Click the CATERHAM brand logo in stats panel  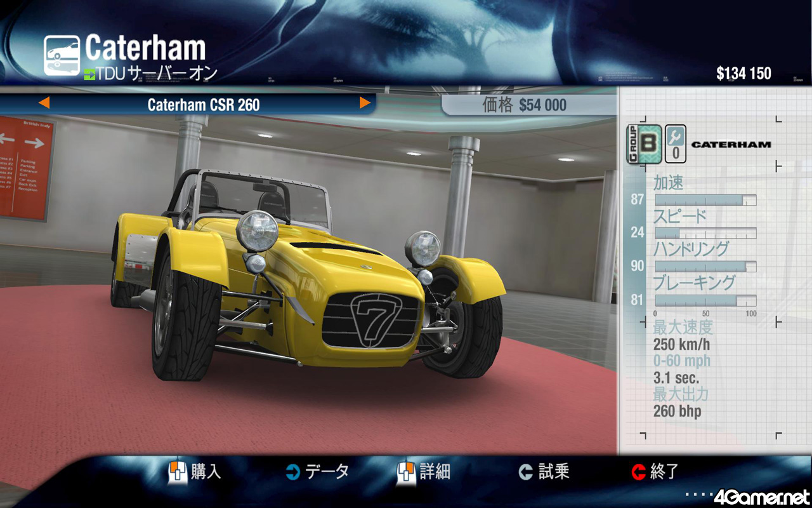731,145
